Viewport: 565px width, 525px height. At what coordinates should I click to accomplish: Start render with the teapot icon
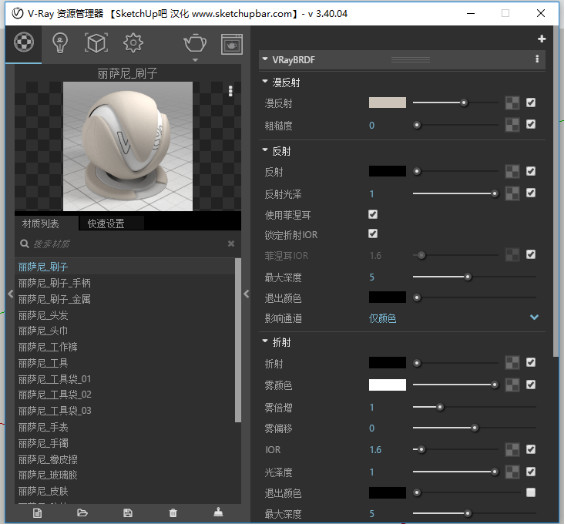click(x=195, y=44)
